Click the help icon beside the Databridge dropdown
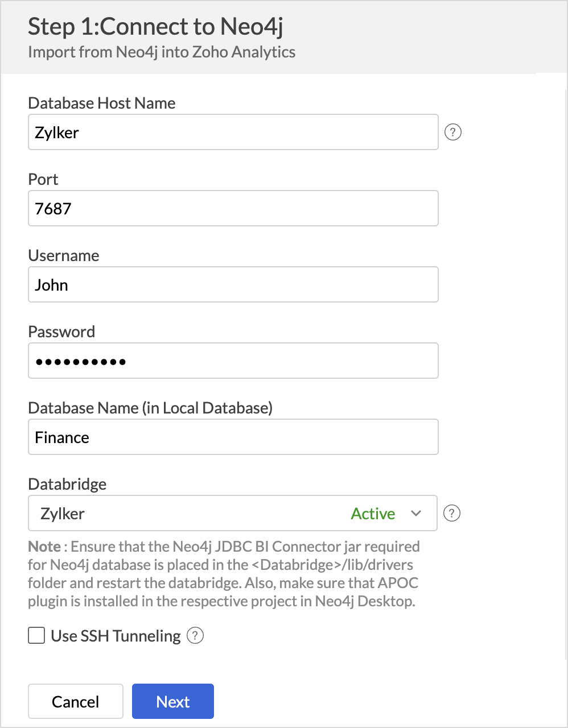This screenshot has width=568, height=728. 452,513
